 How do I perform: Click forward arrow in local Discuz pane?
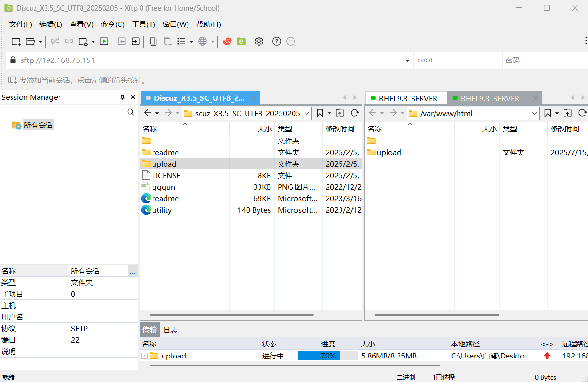pyautogui.click(x=168, y=113)
